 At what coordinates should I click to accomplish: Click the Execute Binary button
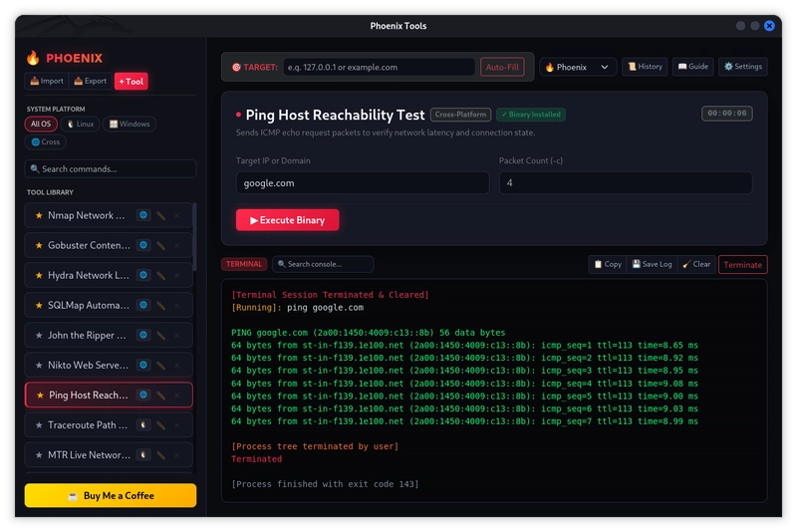pos(287,220)
